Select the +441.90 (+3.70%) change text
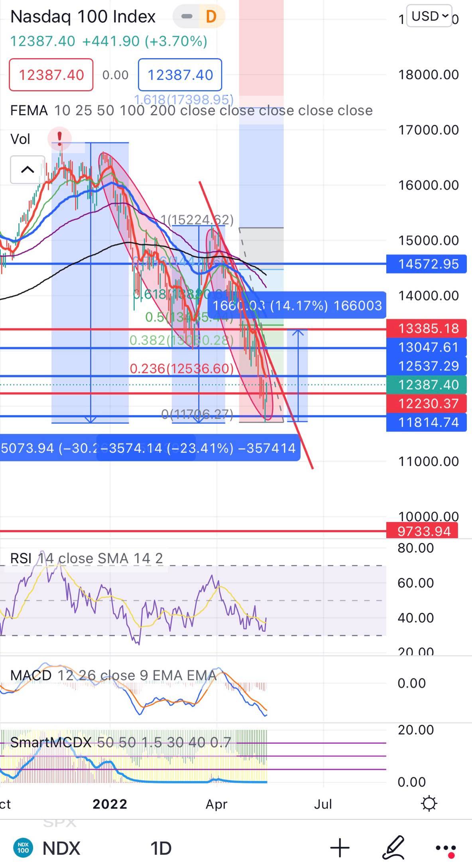This screenshot has width=472, height=868. [145, 41]
